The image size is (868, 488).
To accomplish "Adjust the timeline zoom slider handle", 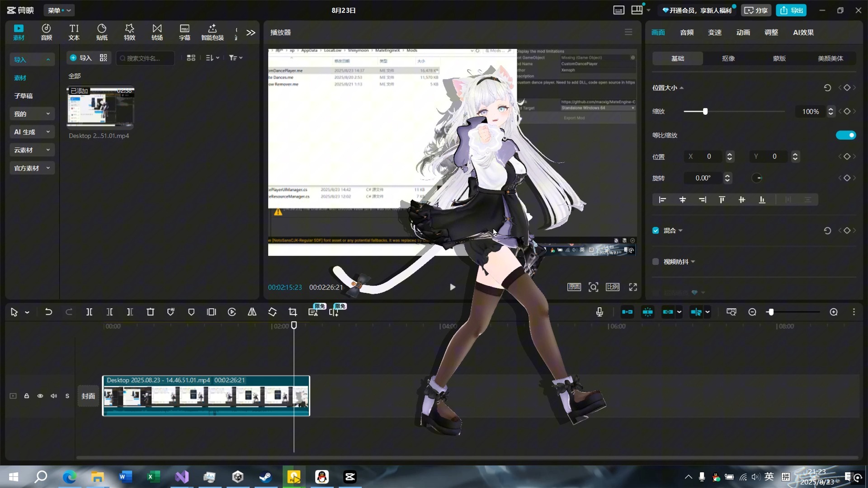I will click(771, 312).
